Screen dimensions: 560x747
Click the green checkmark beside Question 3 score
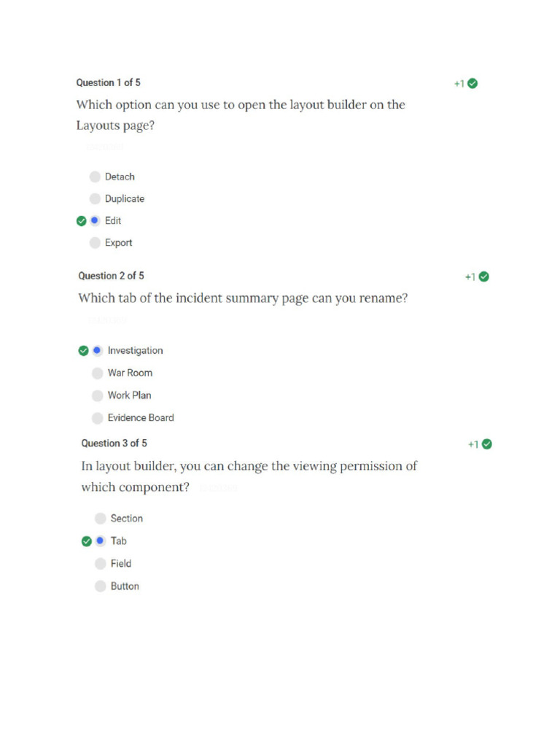486,444
